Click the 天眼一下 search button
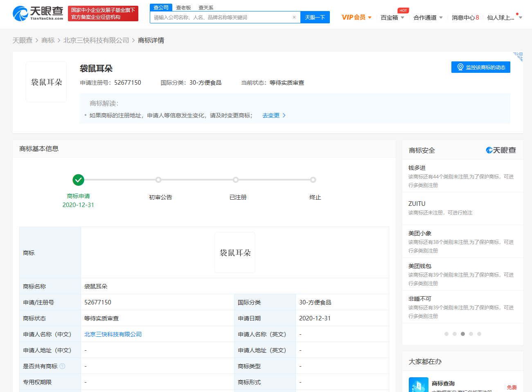Screen dimensions: 532x392 click(315, 17)
